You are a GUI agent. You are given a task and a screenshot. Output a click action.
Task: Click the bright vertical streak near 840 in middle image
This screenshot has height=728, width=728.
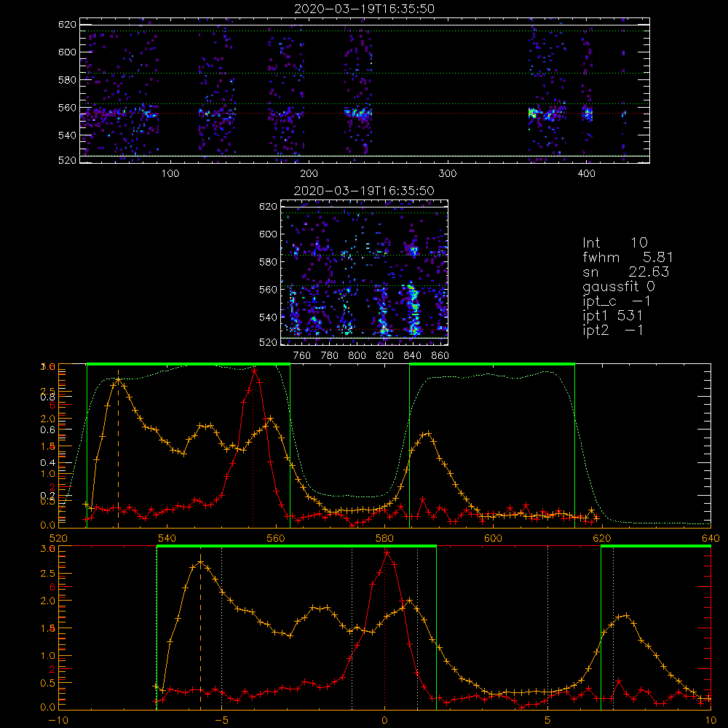point(412,309)
